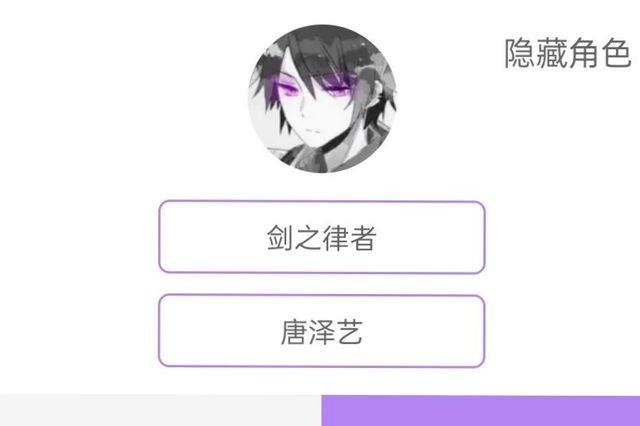Tap the character's purple right eye
640x426 pixels.
pos(337,88)
